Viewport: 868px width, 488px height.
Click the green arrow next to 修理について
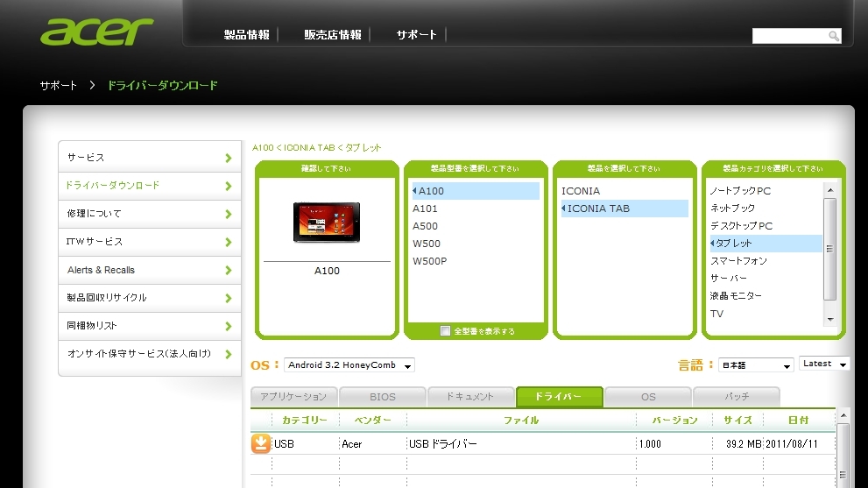[228, 214]
